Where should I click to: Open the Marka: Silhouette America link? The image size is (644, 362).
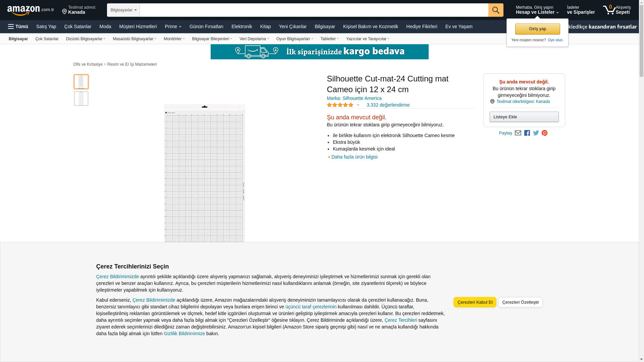[x=354, y=98]
